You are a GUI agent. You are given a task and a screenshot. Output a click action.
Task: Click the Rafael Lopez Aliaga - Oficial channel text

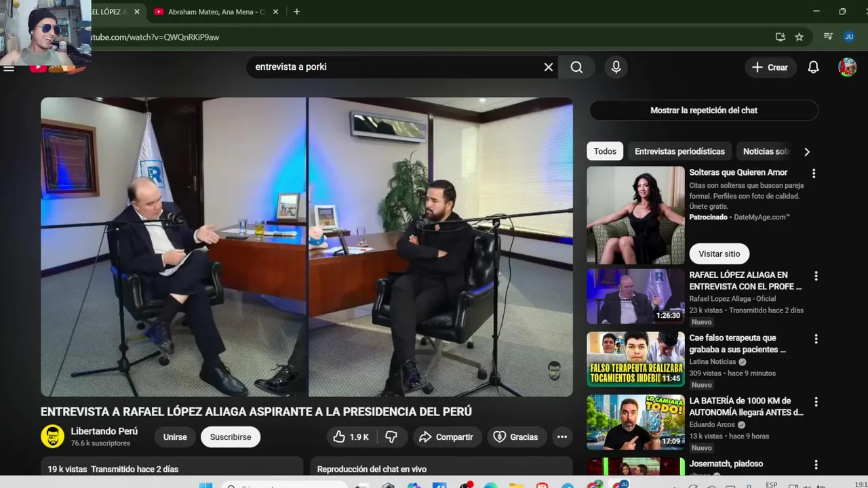pyautogui.click(x=732, y=299)
